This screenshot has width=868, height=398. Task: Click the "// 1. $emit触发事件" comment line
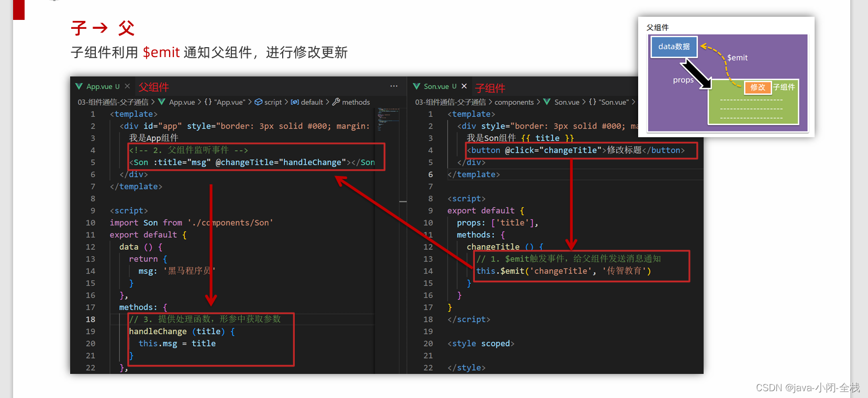click(569, 259)
